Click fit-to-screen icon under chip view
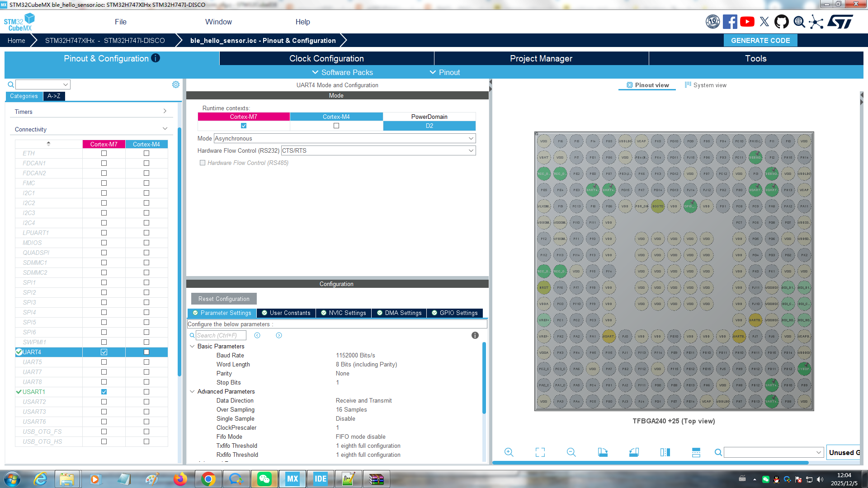 pyautogui.click(x=540, y=452)
